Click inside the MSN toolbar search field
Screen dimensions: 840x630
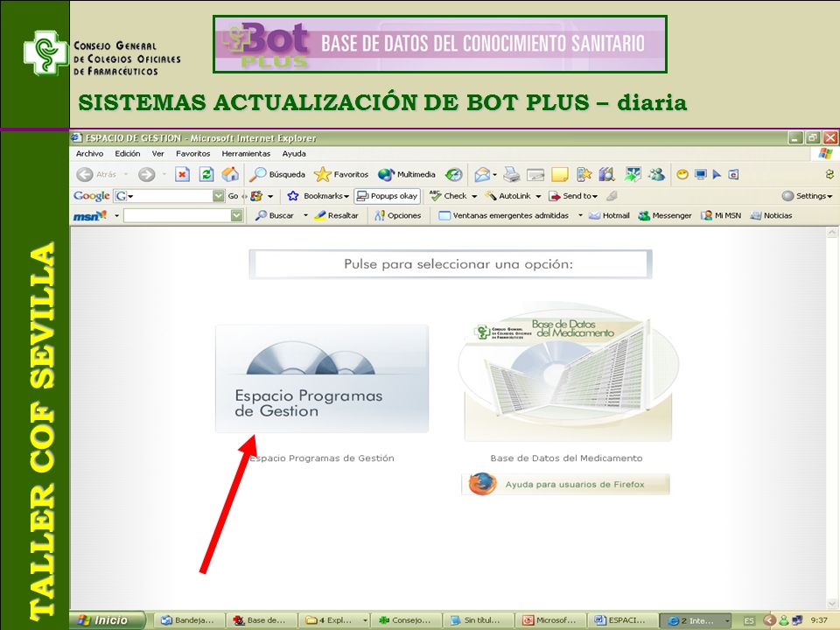point(178,216)
